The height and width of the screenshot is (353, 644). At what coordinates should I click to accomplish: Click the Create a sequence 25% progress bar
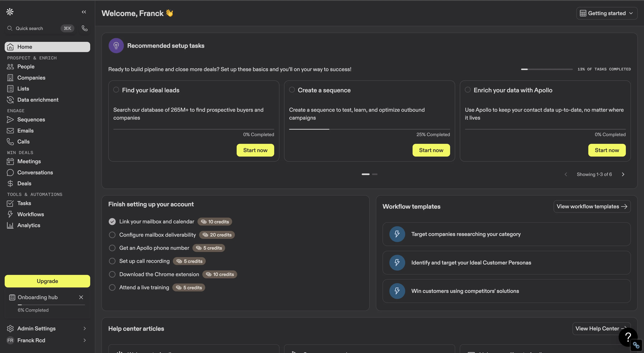(369, 129)
